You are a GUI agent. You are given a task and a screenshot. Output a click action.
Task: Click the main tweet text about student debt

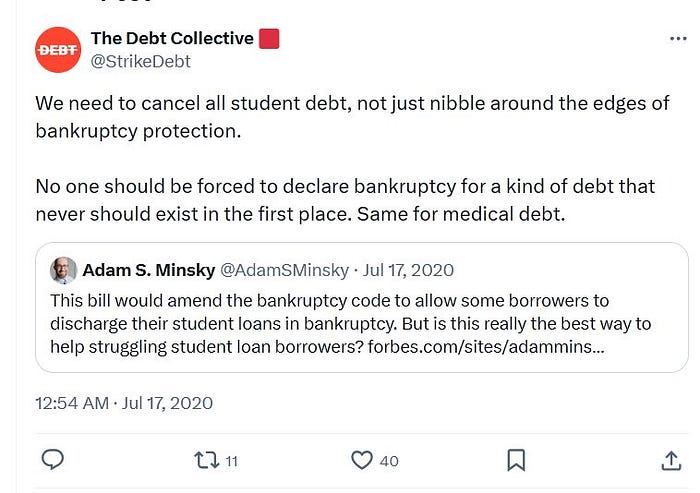[352, 159]
